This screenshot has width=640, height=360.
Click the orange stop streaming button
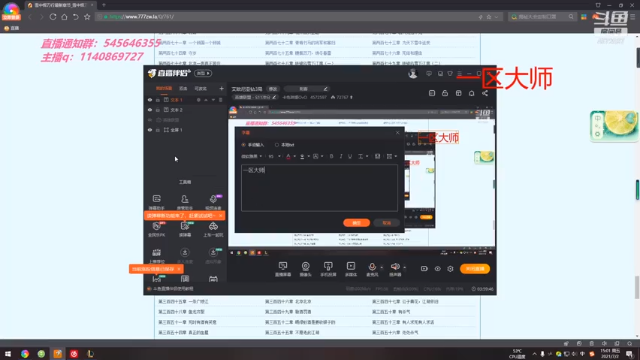[x=475, y=269]
